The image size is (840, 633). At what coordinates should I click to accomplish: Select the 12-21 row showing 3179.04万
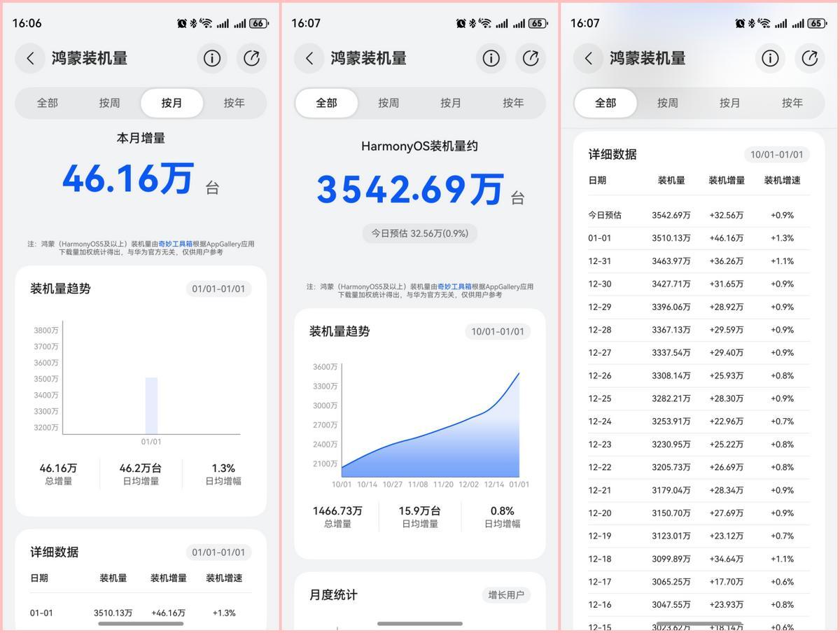tap(699, 490)
